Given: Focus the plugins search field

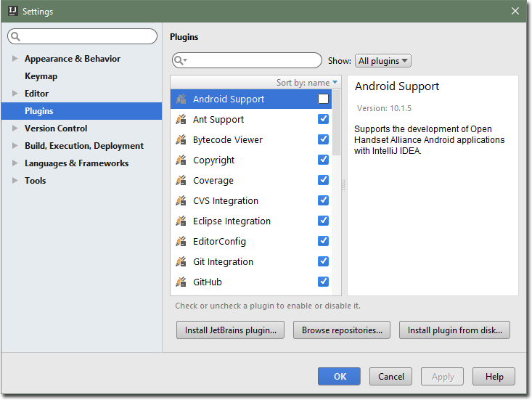Looking at the screenshot, I should [247, 61].
